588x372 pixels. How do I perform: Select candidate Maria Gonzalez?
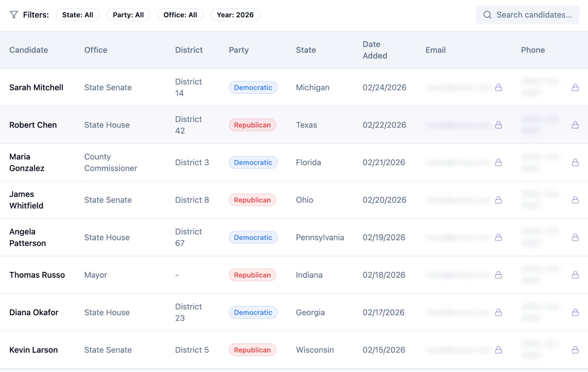[27, 163]
